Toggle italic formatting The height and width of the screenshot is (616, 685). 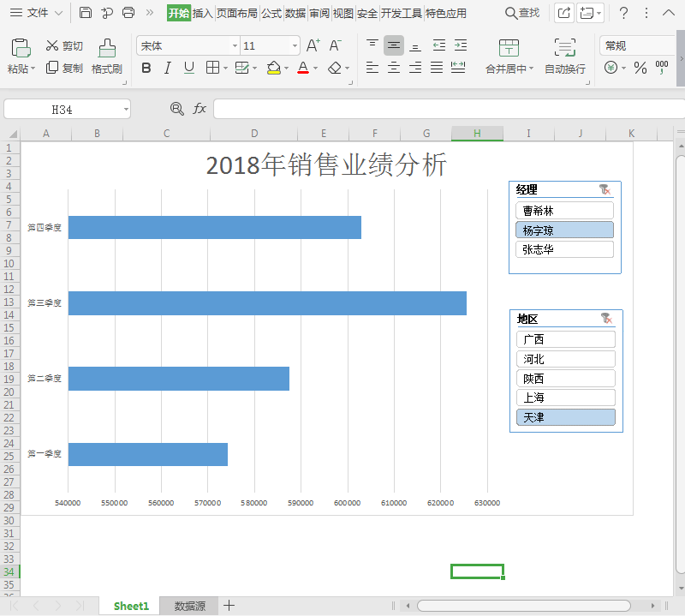point(167,68)
